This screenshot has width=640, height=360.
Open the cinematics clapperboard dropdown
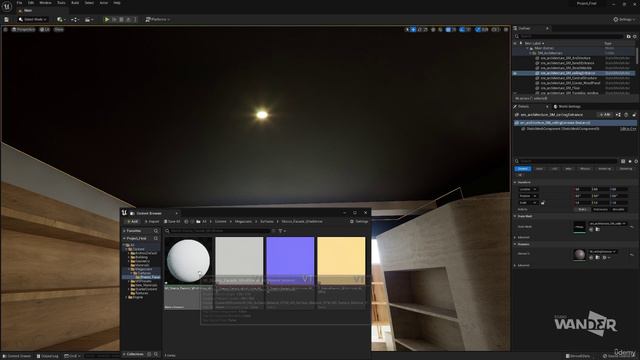(88, 19)
